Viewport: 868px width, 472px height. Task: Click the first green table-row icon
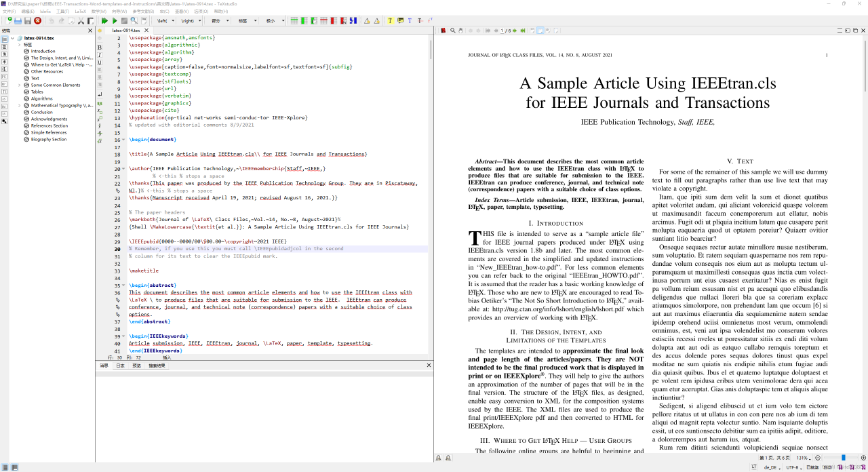click(294, 21)
